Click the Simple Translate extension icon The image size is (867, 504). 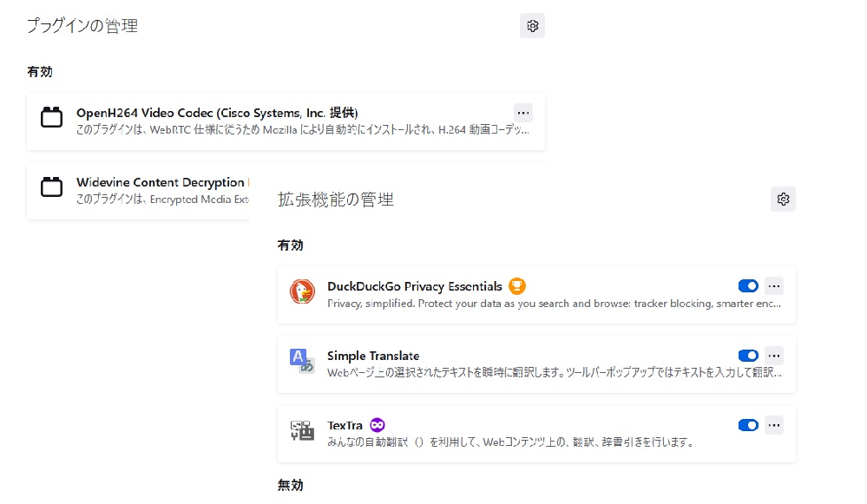303,361
